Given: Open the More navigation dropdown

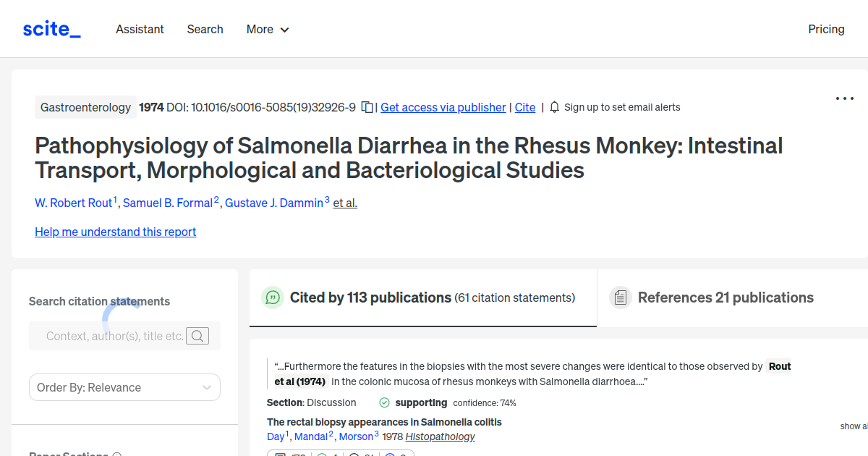Looking at the screenshot, I should [x=267, y=29].
